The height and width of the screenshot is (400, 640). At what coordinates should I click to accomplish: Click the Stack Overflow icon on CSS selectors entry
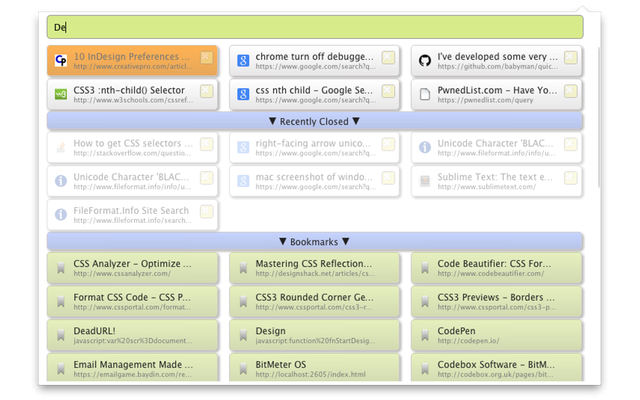coord(61,147)
